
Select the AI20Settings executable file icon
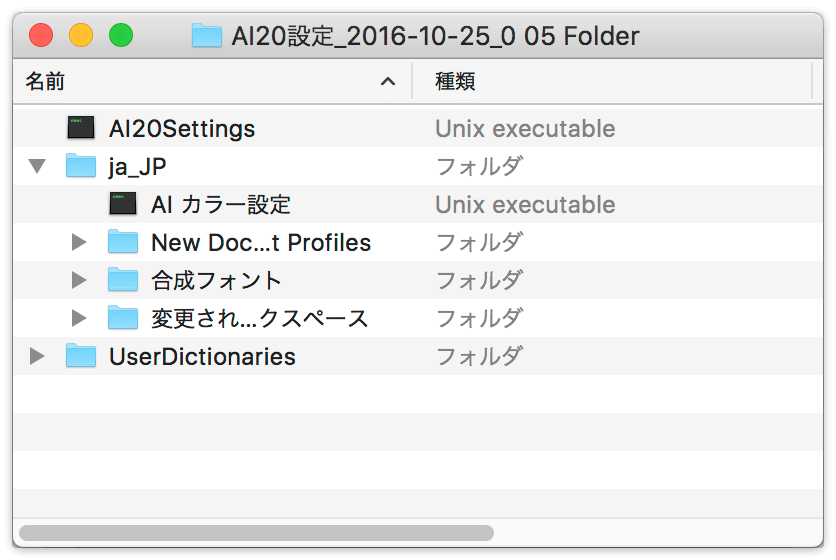tap(81, 128)
